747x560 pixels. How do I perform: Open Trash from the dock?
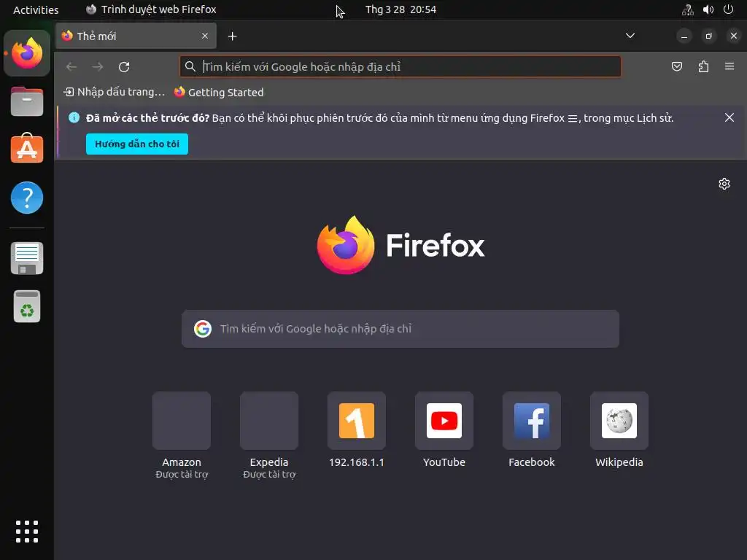[27, 306]
